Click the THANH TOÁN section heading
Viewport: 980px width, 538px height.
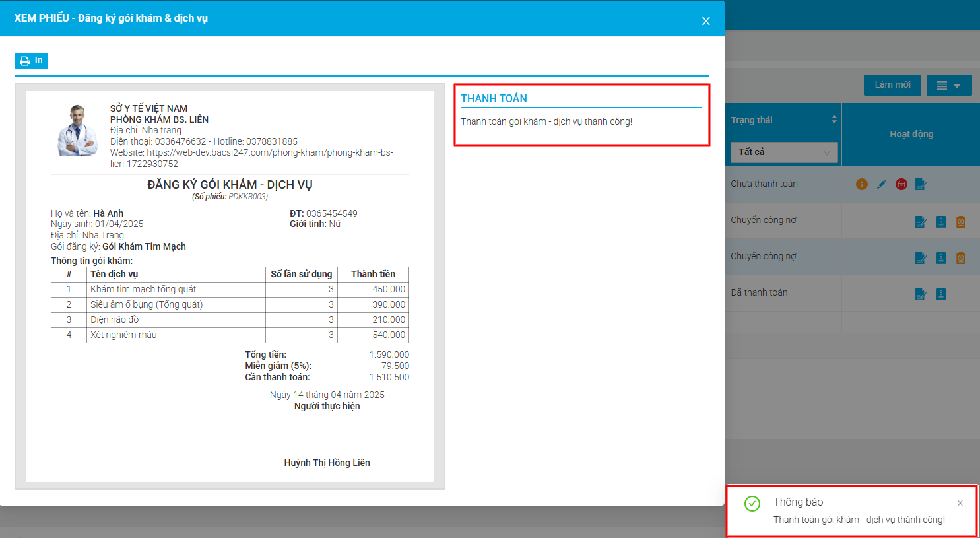[494, 98]
